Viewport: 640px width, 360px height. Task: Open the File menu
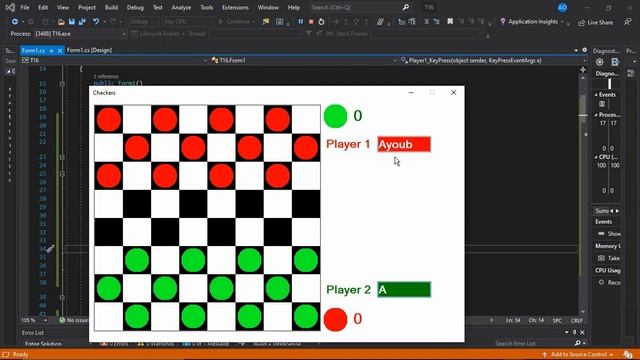tap(24, 7)
